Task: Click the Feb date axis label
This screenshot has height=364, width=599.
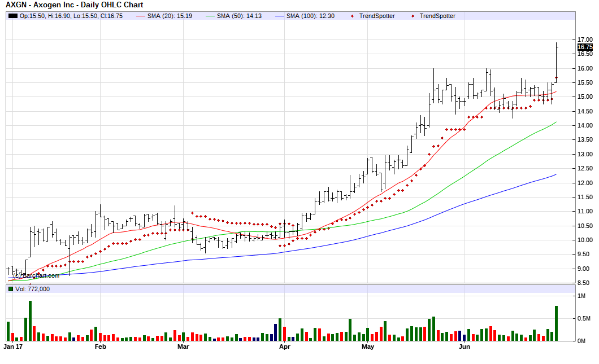Action: (x=100, y=347)
